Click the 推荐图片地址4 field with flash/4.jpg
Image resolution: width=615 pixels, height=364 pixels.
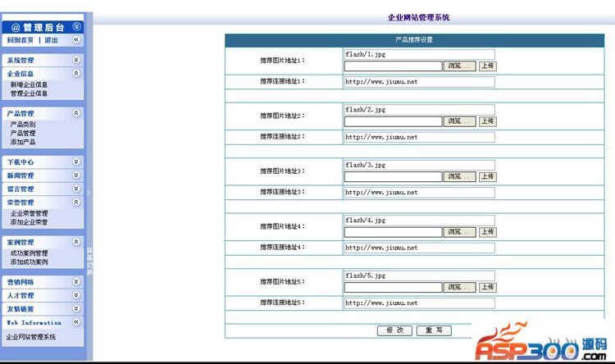tap(419, 221)
